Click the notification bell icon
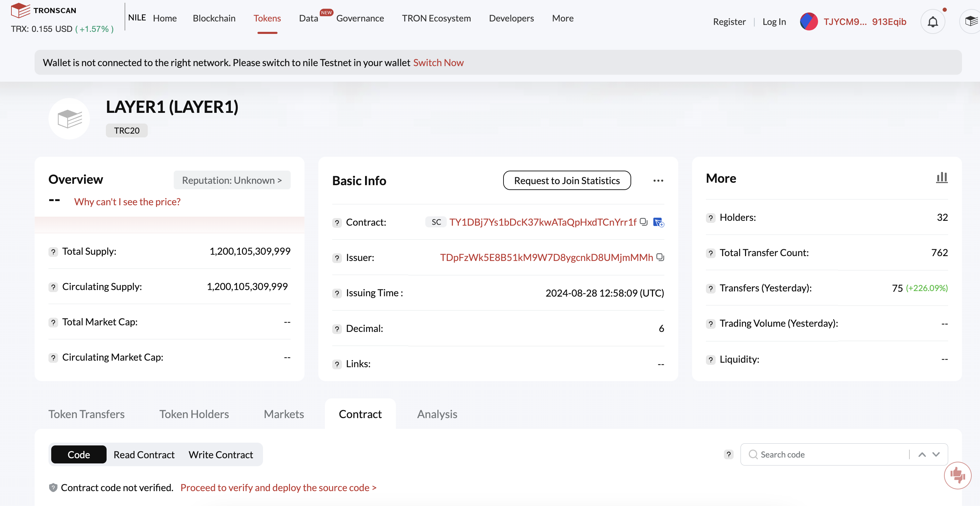 933,22
